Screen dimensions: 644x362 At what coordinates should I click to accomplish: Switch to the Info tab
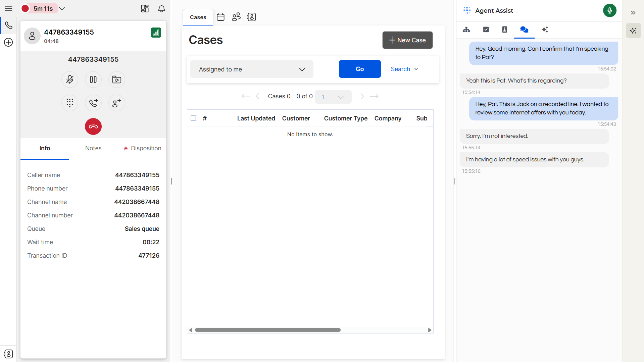[45, 148]
